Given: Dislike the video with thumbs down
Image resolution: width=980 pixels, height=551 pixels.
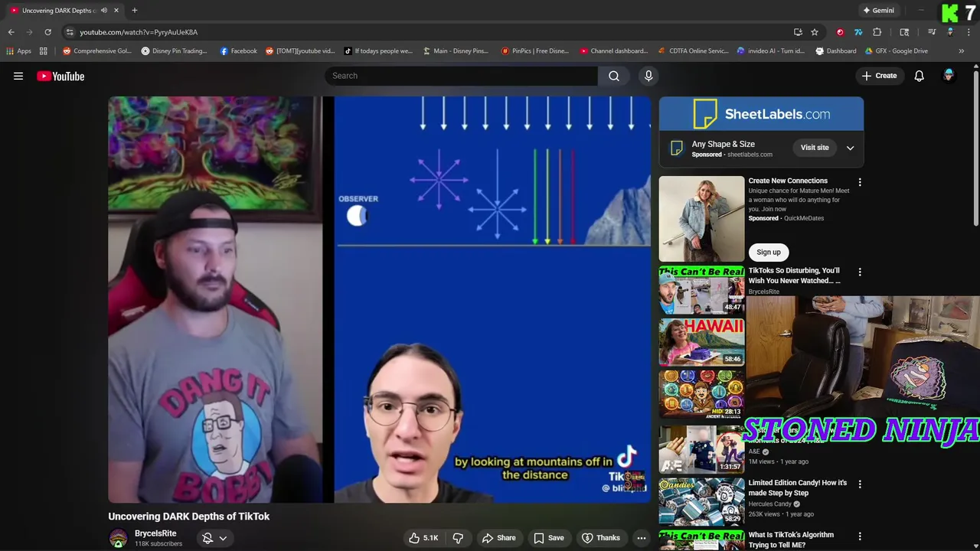Looking at the screenshot, I should point(458,538).
